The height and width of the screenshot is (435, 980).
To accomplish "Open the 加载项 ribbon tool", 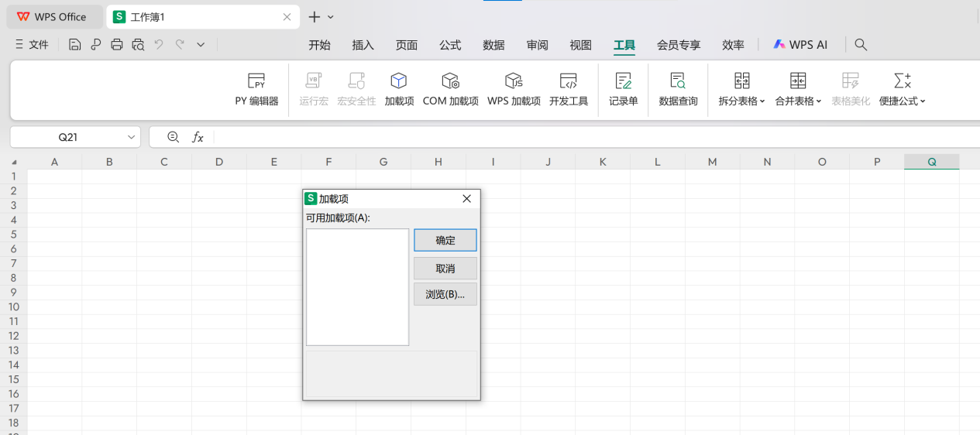I will (399, 90).
